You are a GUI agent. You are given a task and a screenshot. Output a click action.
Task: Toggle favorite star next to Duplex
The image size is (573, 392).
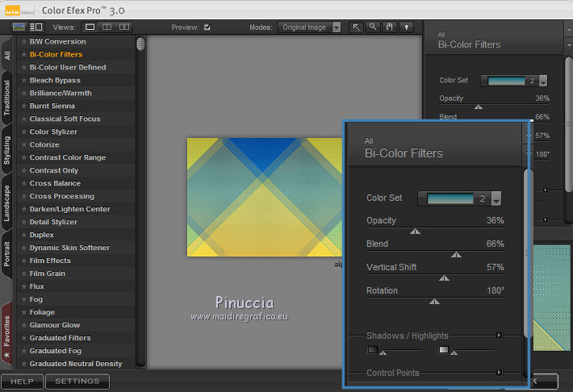point(23,235)
